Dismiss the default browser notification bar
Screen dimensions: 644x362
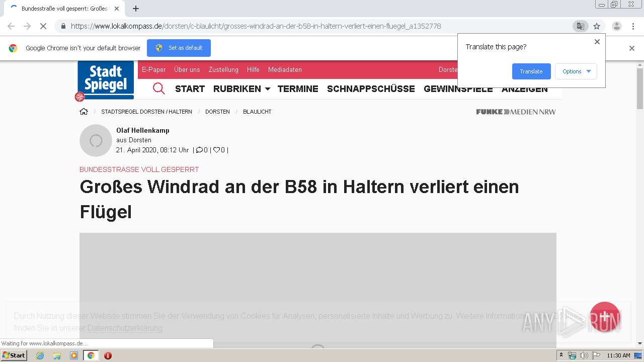click(632, 48)
